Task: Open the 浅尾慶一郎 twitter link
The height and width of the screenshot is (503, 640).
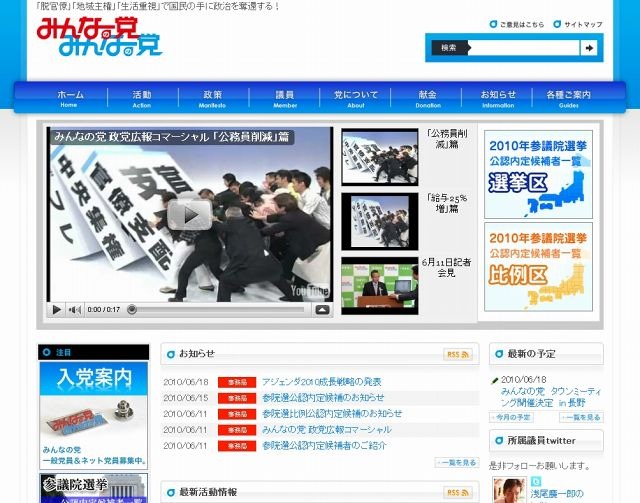Action: click(557, 494)
